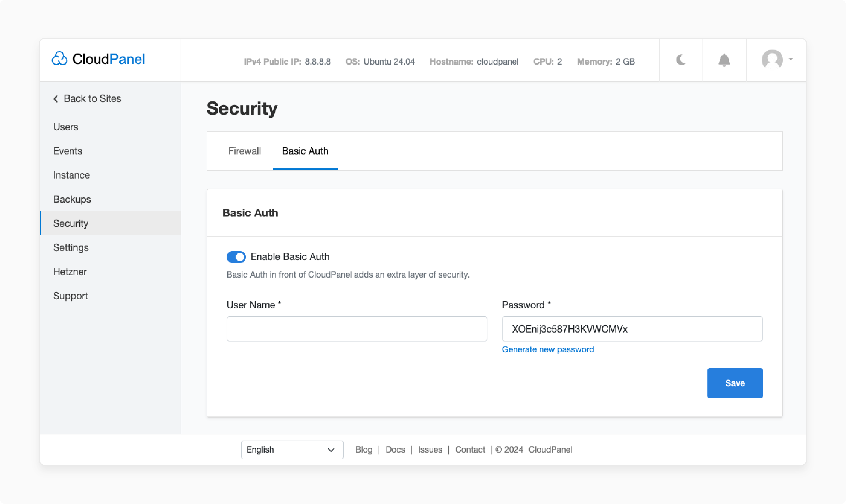Open the Issues footer link
The width and height of the screenshot is (846, 504).
(430, 450)
